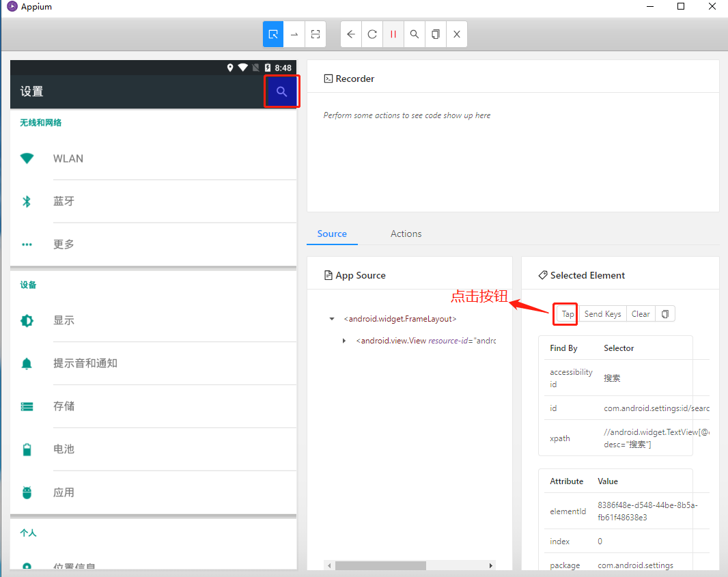Viewport: 728px width, 577px height.
Task: Click the Tap button for selected element
Action: [x=568, y=314]
